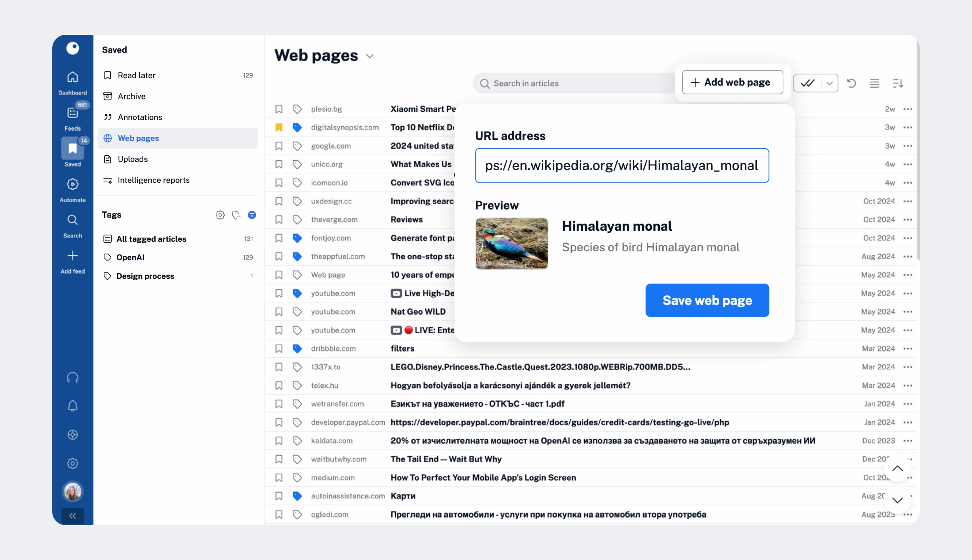Open the sort order icon
Screen dimensions: 972x560
coord(897,83)
